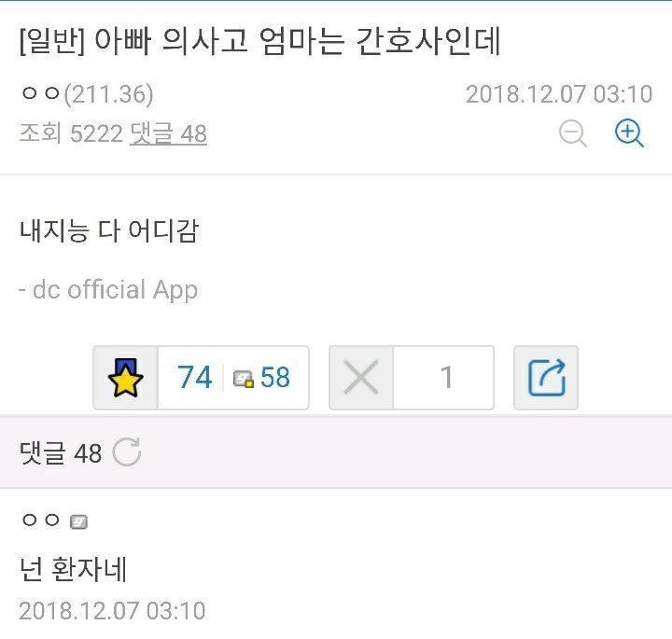Click commenter's fixed-nick badge icon
This screenshot has width=672, height=639.
(78, 521)
